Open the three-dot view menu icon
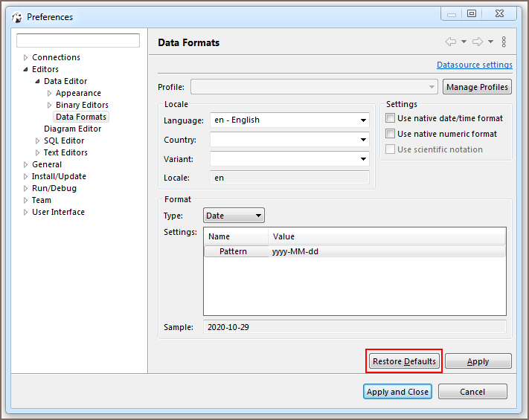Screen dimensions: 529x420 coord(504,42)
